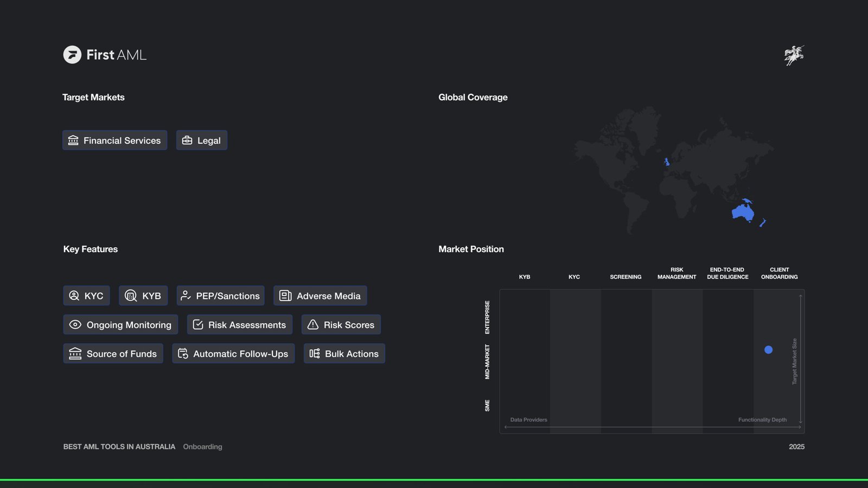Viewport: 868px width, 488px height.
Task: Click the Key Features heading
Action: (91, 249)
